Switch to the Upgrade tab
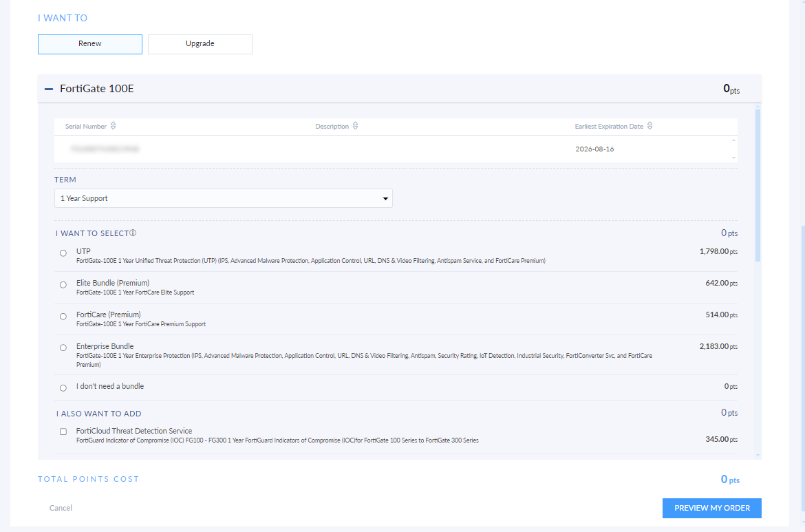The width and height of the screenshot is (805, 532). (200, 43)
